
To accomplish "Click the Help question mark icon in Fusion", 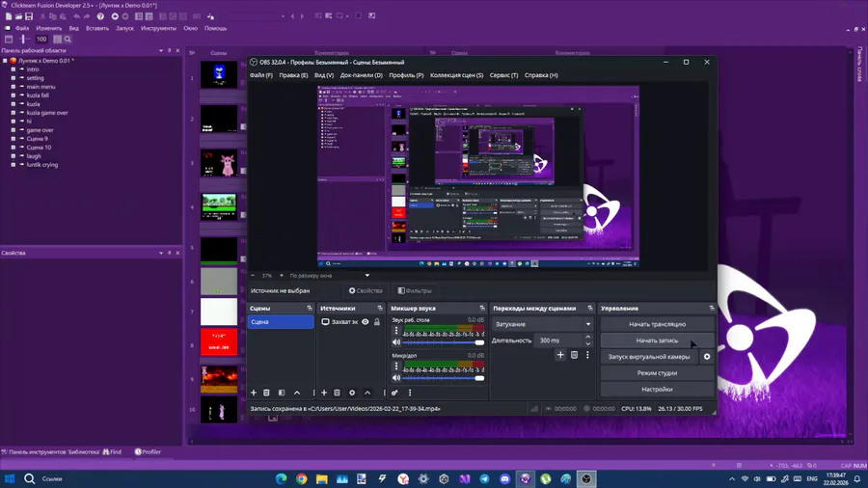I will point(100,16).
